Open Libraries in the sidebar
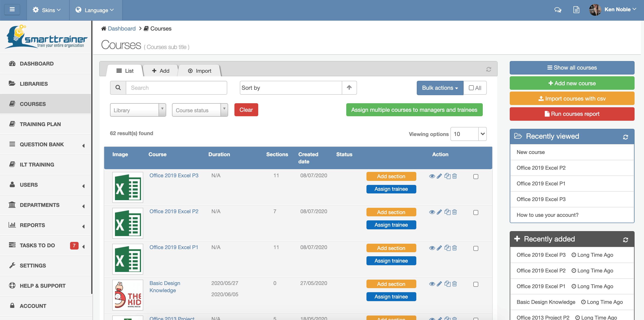644x320 pixels. coord(46,84)
